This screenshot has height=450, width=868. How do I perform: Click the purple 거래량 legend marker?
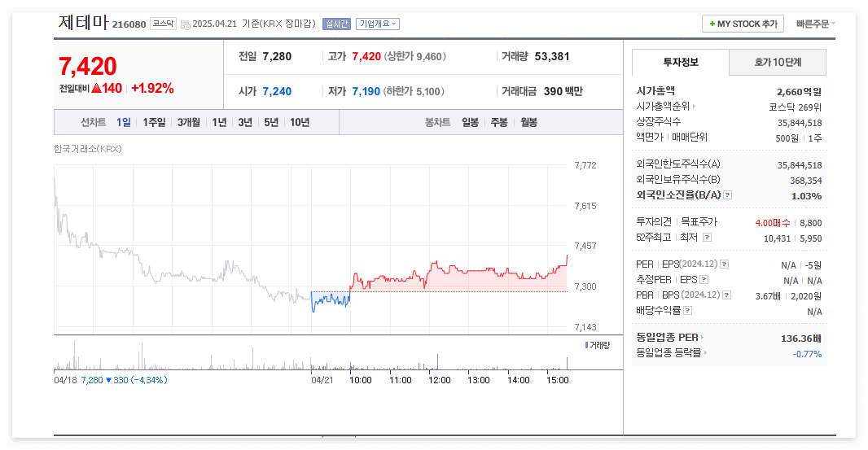[586, 345]
